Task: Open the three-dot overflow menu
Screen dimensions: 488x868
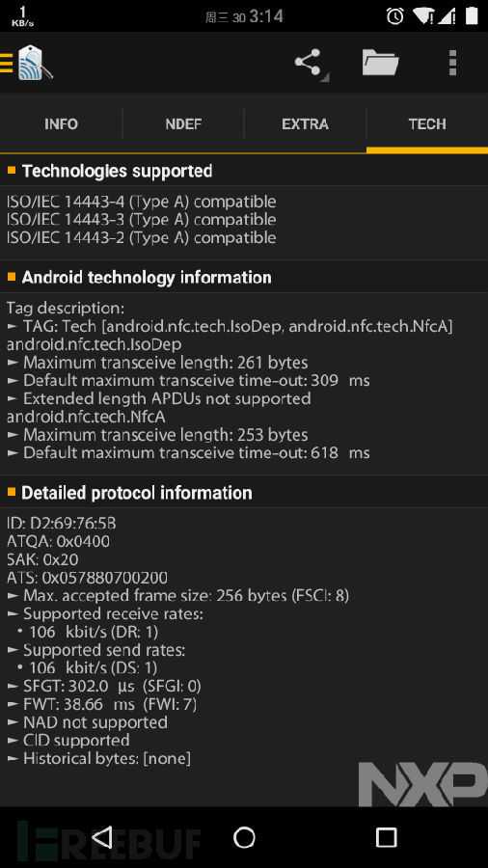Action: coord(452,63)
